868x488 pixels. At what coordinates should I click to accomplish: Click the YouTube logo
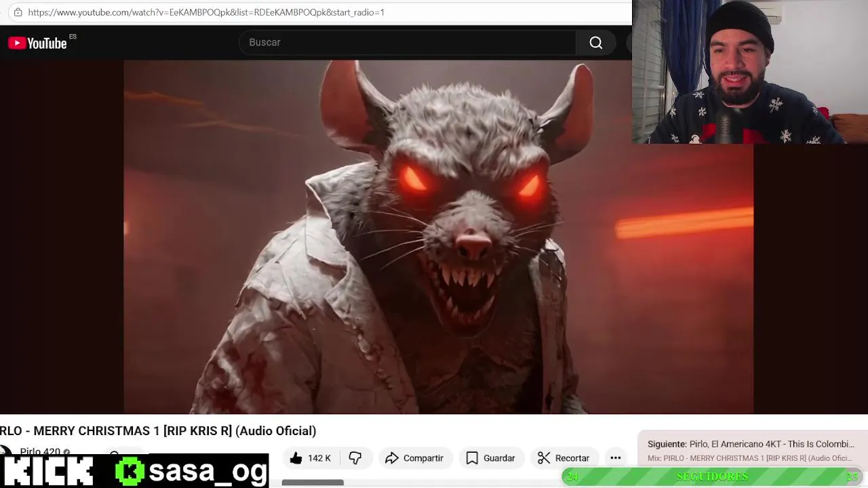coord(37,43)
